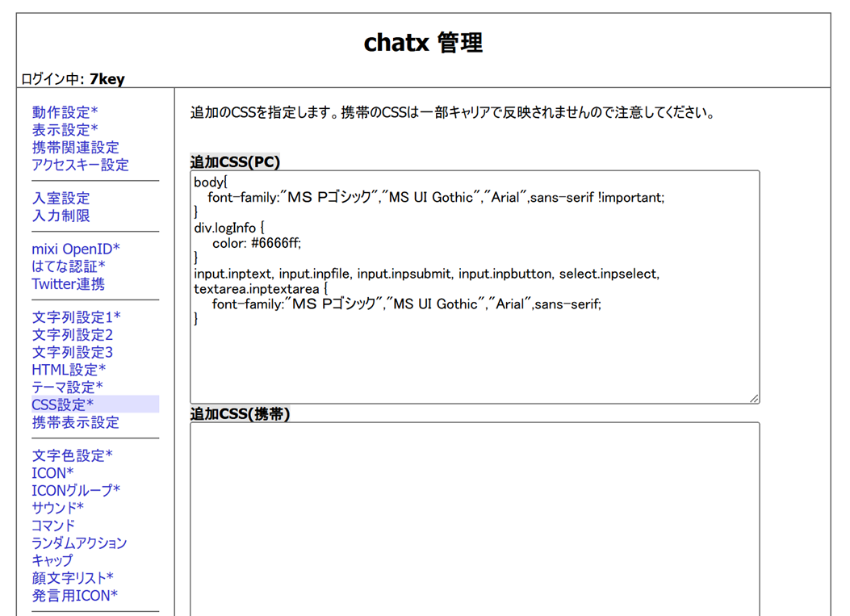Open the 動作設定 settings page
850x616 pixels.
(65, 111)
